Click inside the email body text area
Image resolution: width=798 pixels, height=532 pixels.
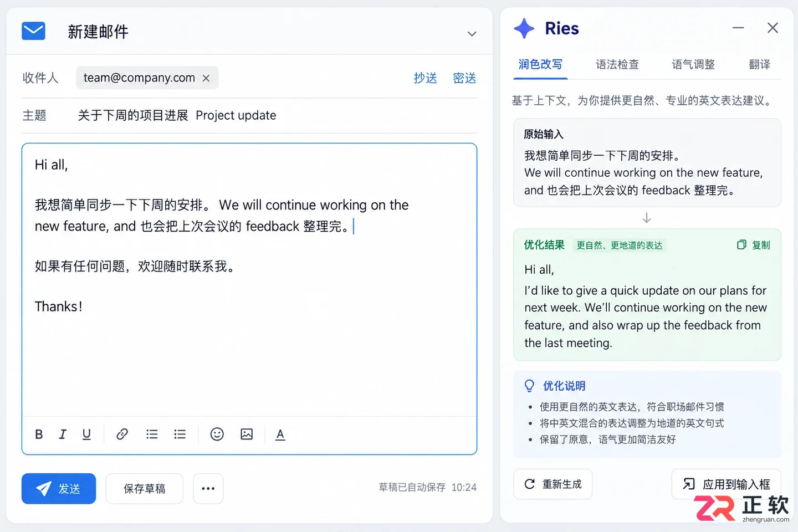(x=249, y=280)
